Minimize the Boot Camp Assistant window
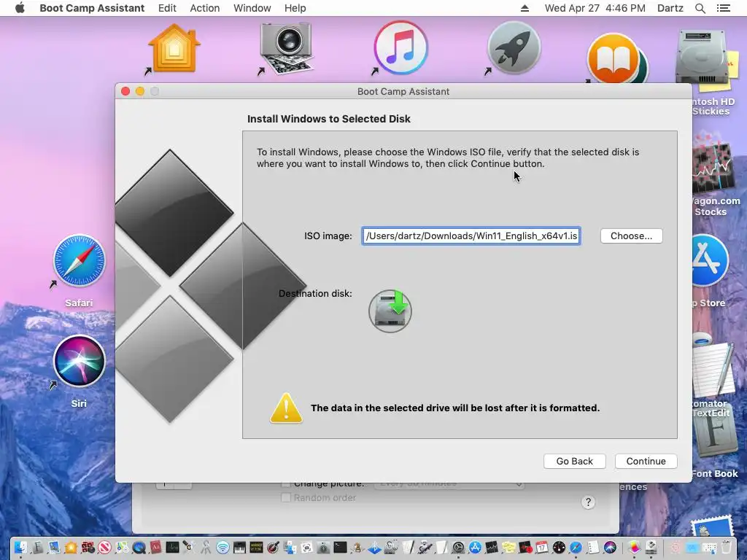 point(139,91)
